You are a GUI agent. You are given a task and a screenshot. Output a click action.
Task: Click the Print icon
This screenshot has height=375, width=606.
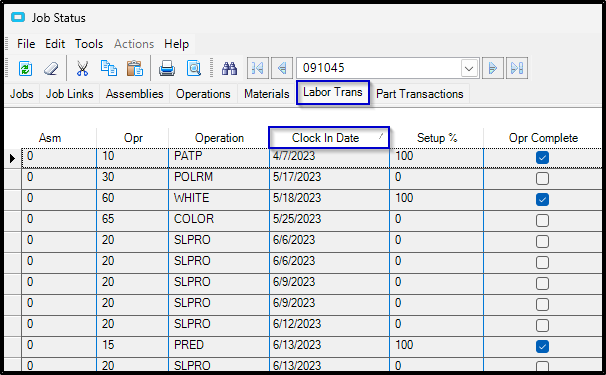(x=167, y=69)
